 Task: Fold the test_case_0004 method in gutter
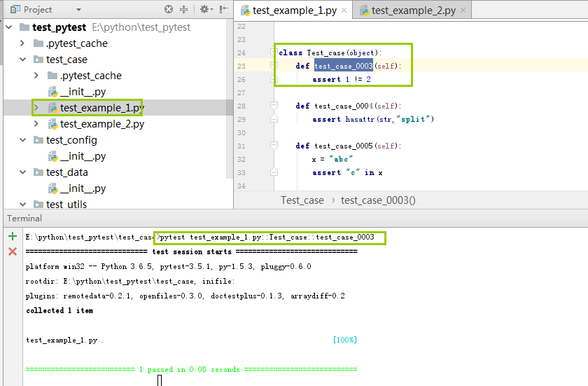tap(275, 106)
